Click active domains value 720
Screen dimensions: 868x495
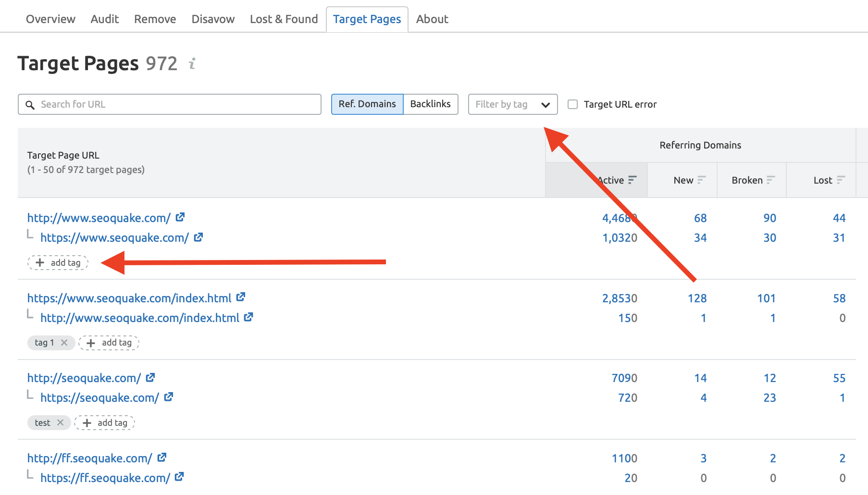(x=628, y=398)
